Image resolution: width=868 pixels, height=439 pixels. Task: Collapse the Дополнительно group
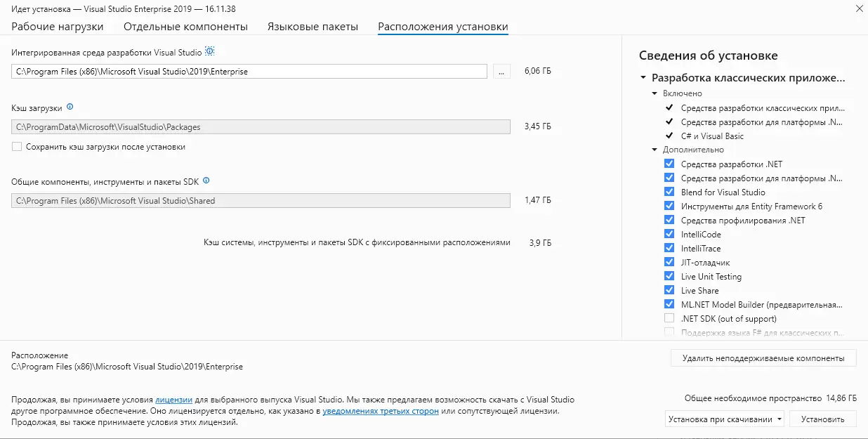[x=655, y=150]
